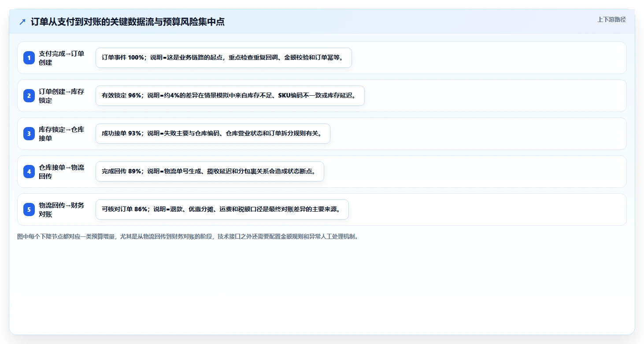Image resolution: width=644 pixels, height=344 pixels.
Task: Click the arrow icon beside the title
Action: [x=22, y=22]
